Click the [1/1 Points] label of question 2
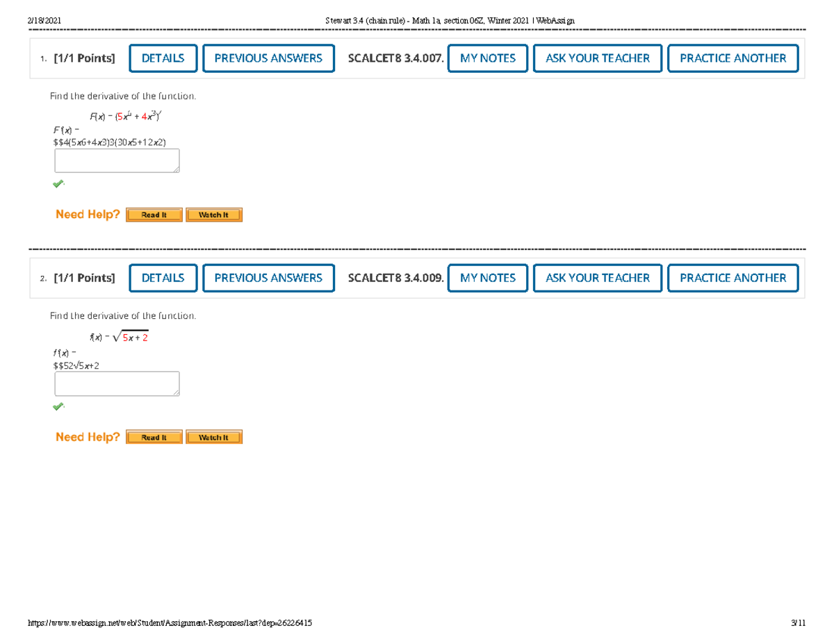Screen dimensions: 834x644 point(84,278)
